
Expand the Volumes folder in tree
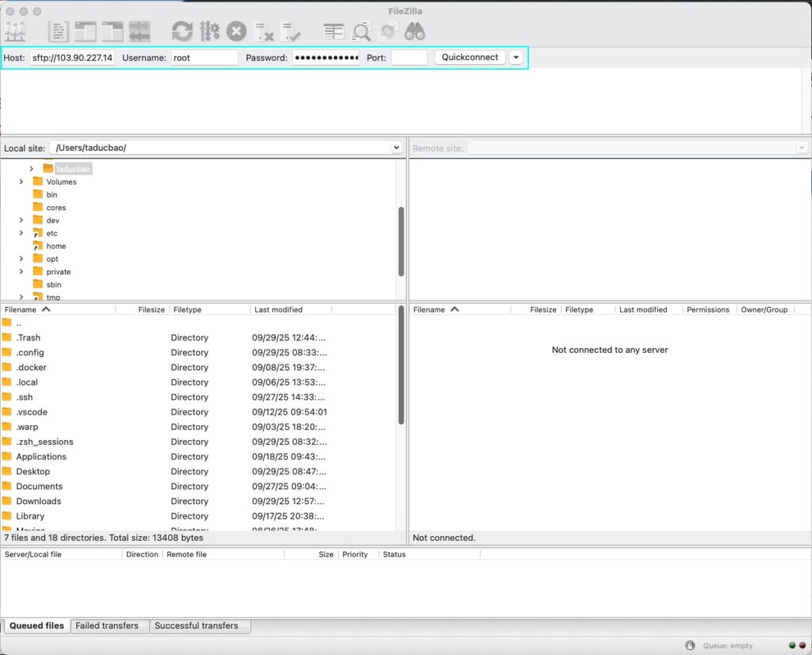pos(21,182)
